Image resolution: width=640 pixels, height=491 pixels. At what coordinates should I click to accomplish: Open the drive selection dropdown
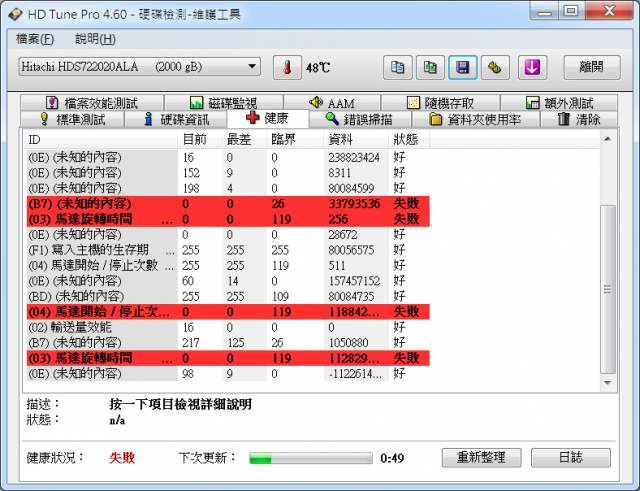click(x=139, y=67)
